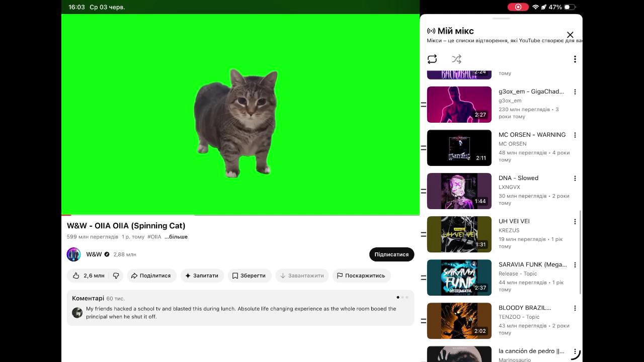Screen dimensions: 644x362
Task: Play g3ox_em GigaChad thumbnail
Action: (x=459, y=105)
